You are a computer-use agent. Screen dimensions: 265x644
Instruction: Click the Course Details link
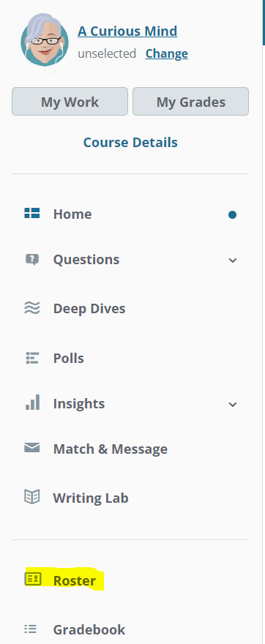point(130,143)
